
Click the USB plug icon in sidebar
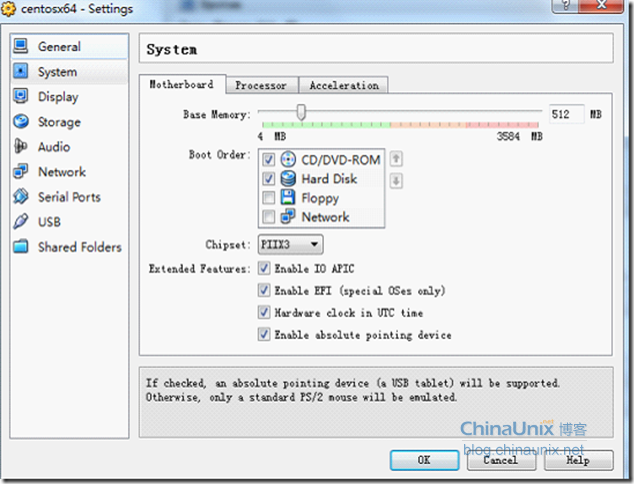pos(21,222)
